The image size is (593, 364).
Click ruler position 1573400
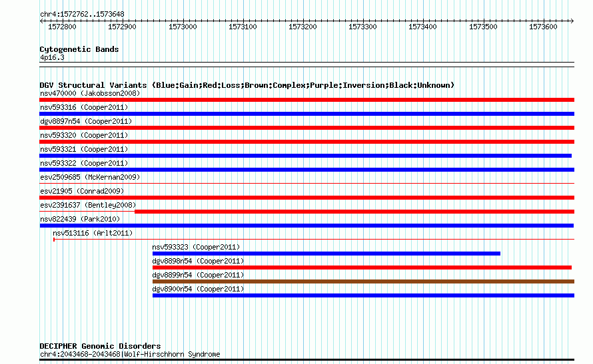422,27
